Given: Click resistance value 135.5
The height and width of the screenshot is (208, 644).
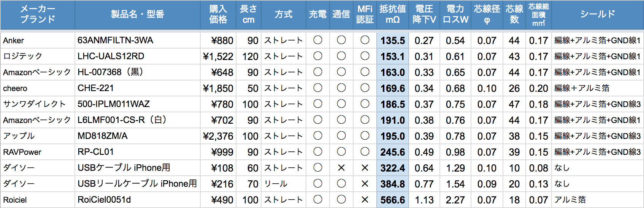Looking at the screenshot, I should (x=393, y=41).
